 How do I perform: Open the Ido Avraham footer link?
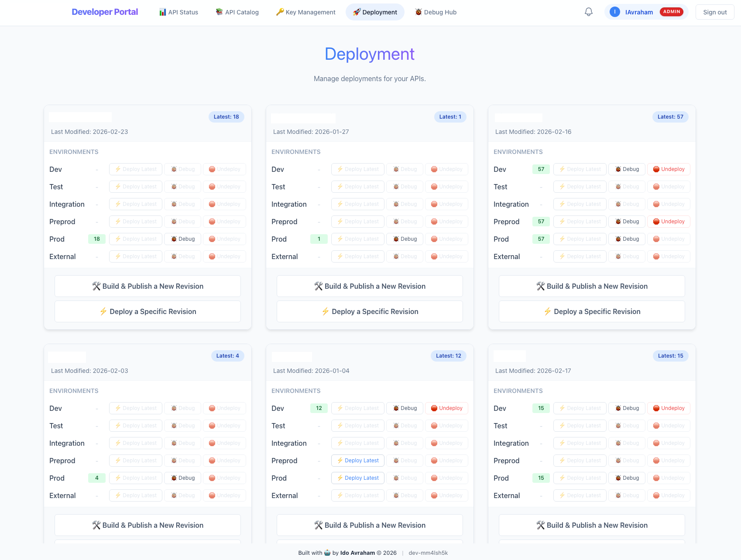(x=357, y=553)
